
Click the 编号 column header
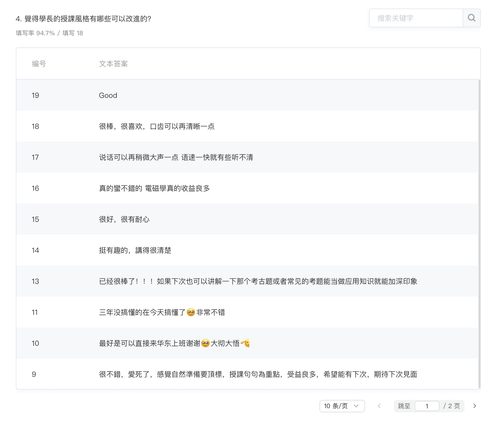[x=39, y=64]
